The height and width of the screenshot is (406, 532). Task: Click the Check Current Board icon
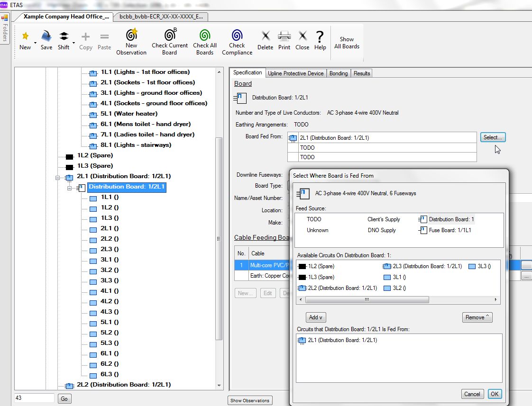point(170,34)
